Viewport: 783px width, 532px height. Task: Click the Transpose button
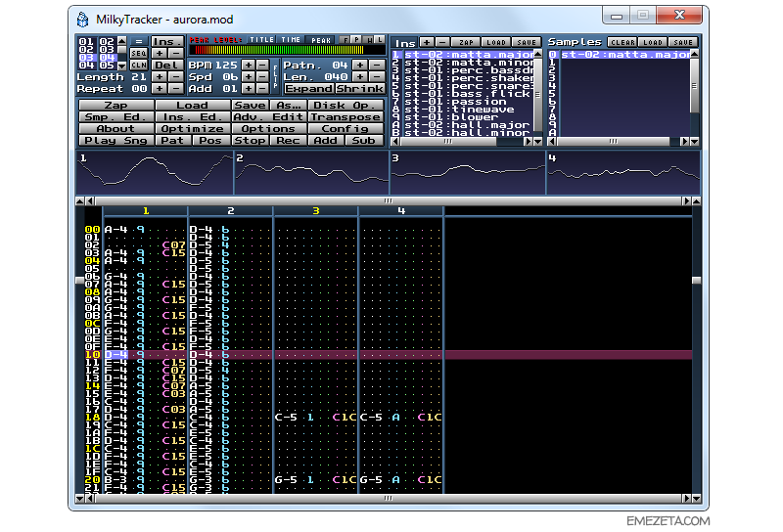pyautogui.click(x=345, y=116)
